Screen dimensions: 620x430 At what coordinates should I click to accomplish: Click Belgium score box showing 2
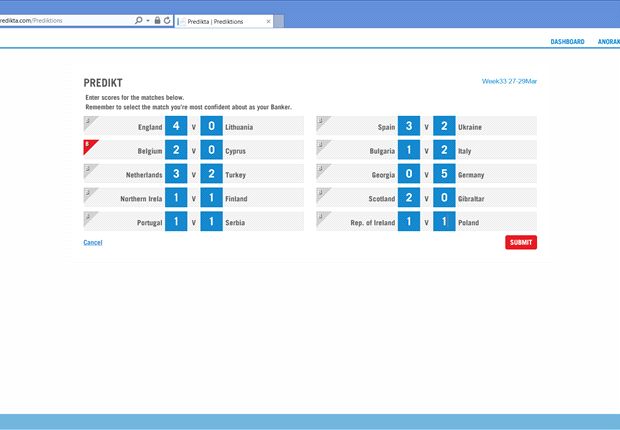[x=176, y=150]
